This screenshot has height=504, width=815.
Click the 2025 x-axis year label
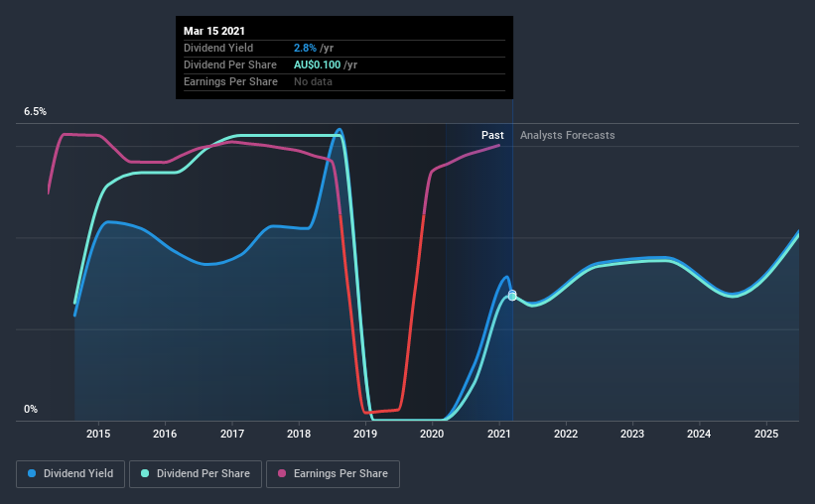point(766,434)
